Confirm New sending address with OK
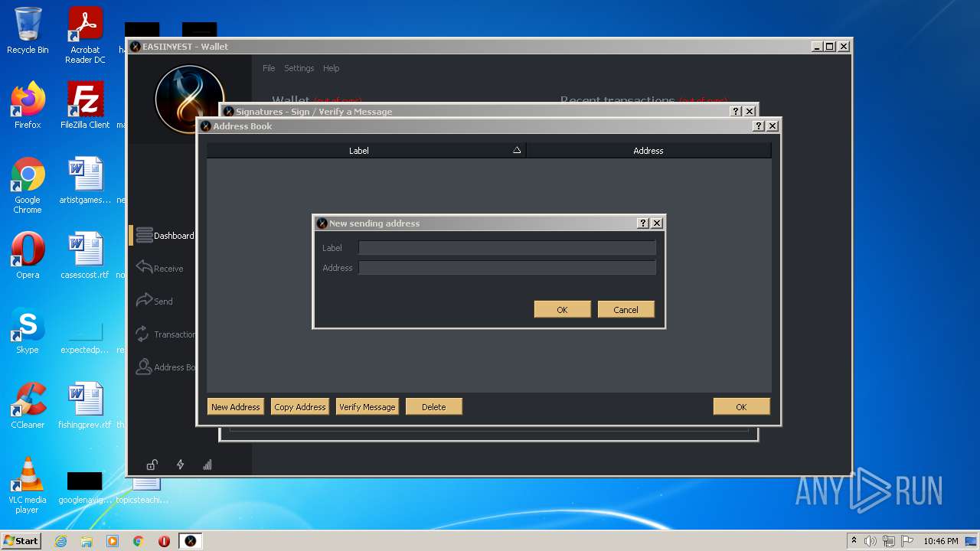This screenshot has height=551, width=980. point(562,309)
